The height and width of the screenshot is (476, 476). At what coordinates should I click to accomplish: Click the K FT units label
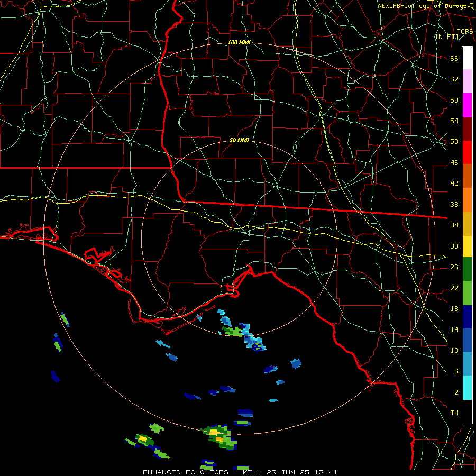tap(447, 36)
